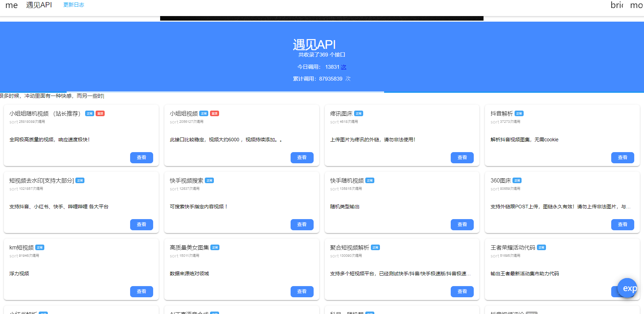Viewport: 644px width, 314px height.
Task: Click the 置顶 badge on 小姐姐随机视频
Action: (x=100, y=113)
